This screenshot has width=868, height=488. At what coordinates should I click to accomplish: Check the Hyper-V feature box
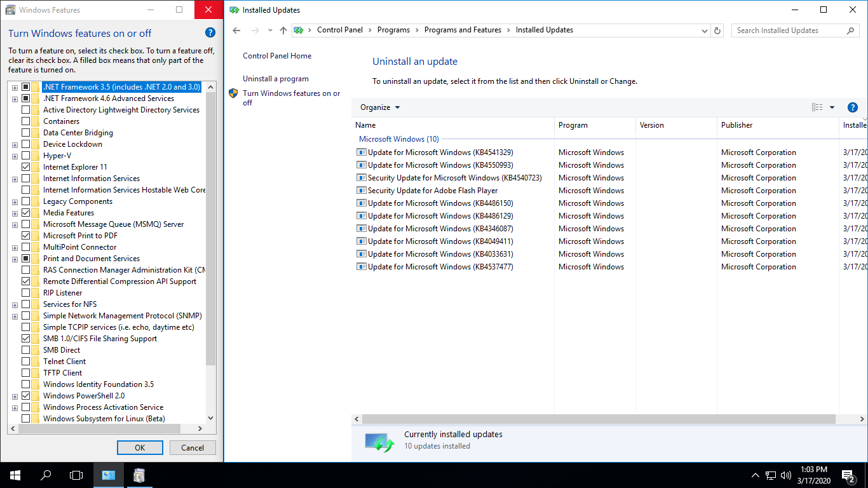tap(25, 156)
